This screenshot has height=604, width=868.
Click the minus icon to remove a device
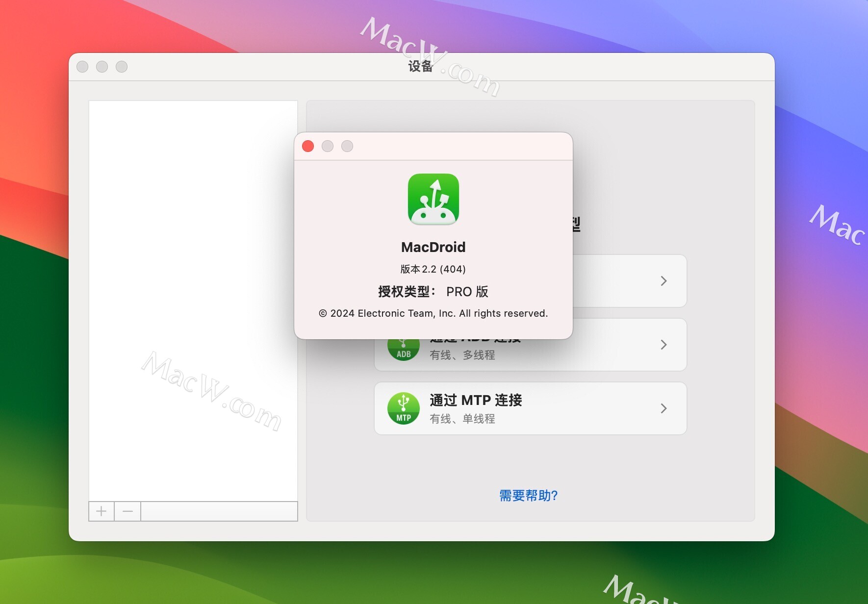[x=127, y=511]
